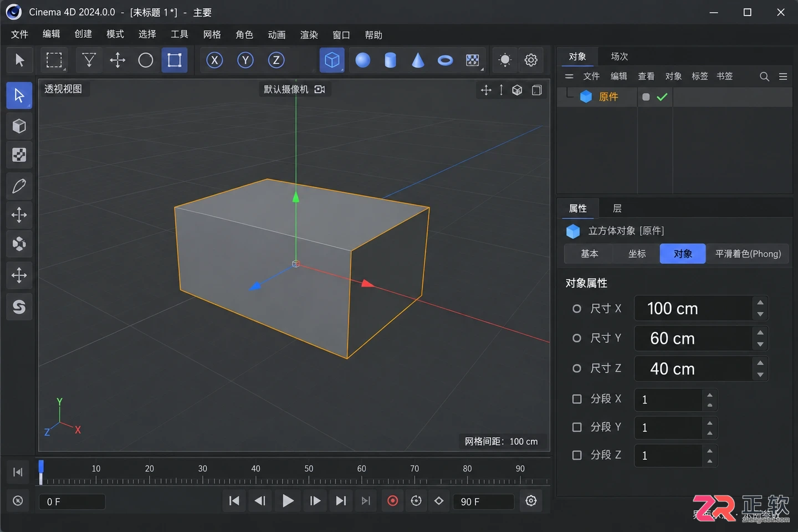Open the 文件 menu in menu bar
This screenshot has height=532, width=798.
click(x=19, y=34)
